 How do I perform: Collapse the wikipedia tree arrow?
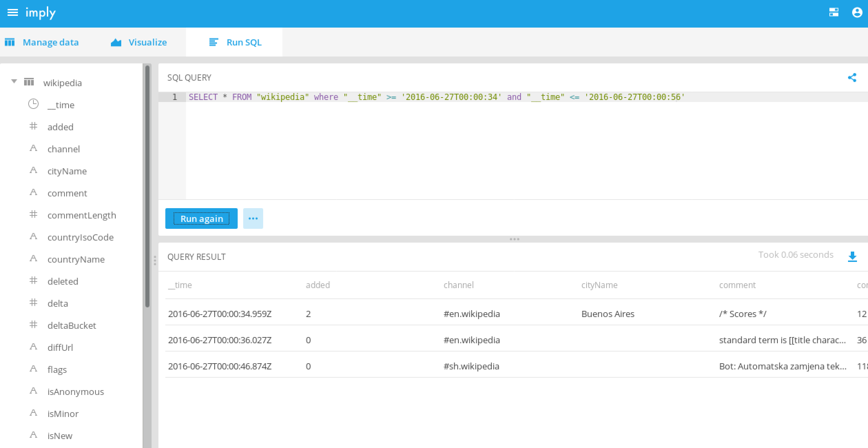pos(14,82)
